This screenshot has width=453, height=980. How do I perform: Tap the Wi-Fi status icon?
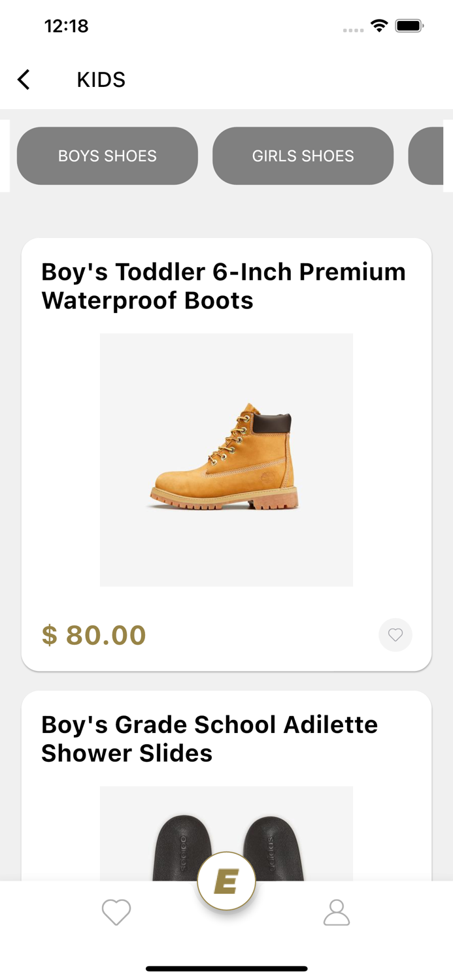(x=378, y=25)
